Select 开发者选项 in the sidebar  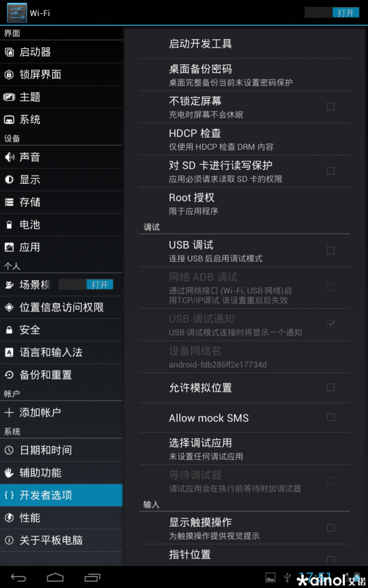tap(61, 495)
